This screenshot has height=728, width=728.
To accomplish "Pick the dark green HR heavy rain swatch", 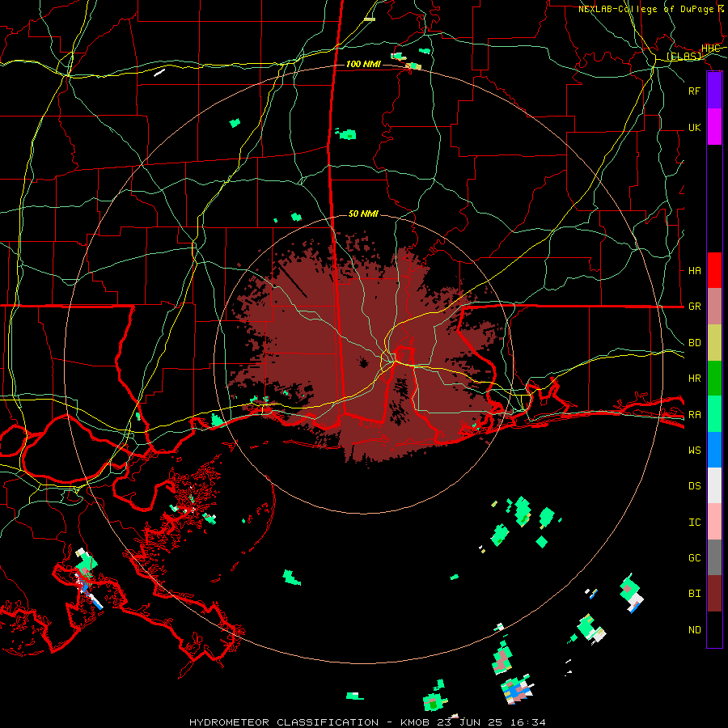I will tap(714, 378).
